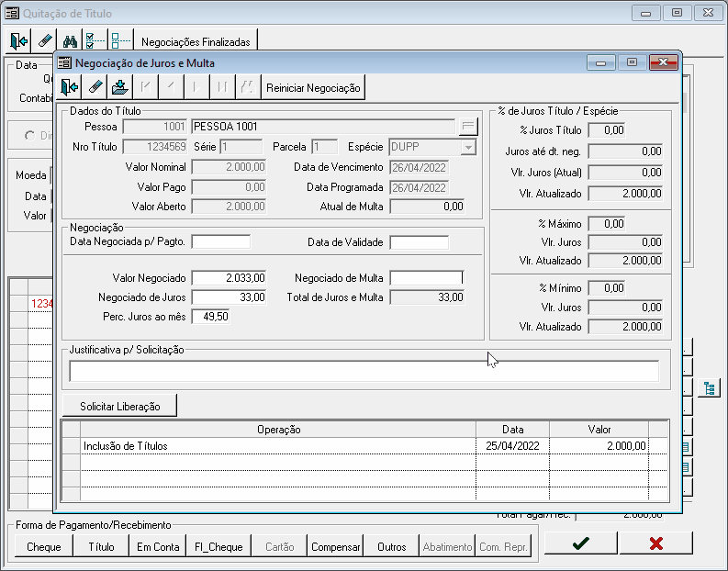The image size is (728, 571).
Task: Choose the Cheque payment button
Action: click(x=43, y=546)
